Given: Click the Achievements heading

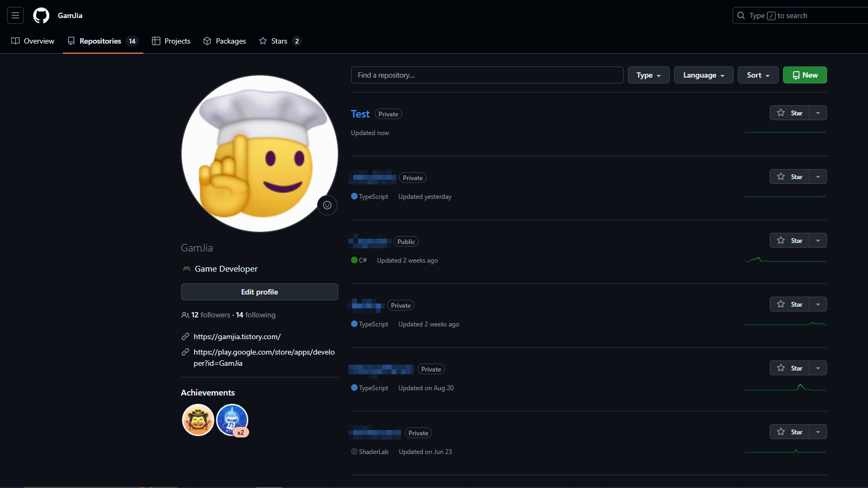Looking at the screenshot, I should click(208, 392).
